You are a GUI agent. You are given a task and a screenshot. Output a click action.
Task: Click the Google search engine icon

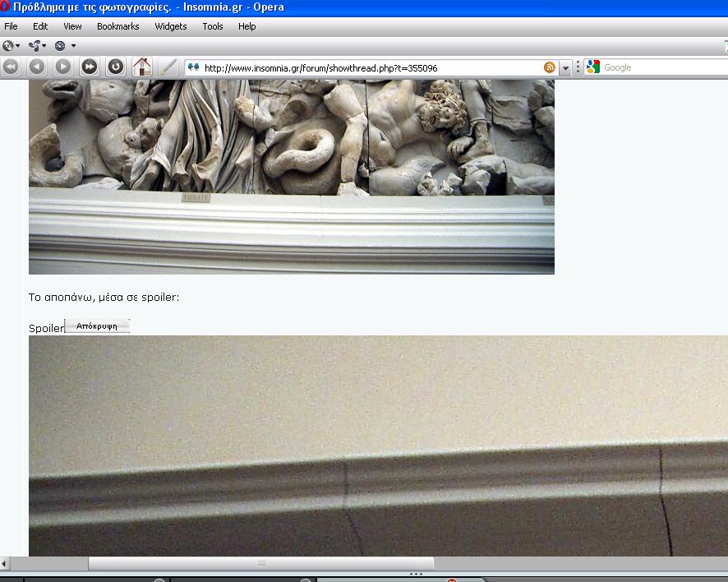coord(593,67)
